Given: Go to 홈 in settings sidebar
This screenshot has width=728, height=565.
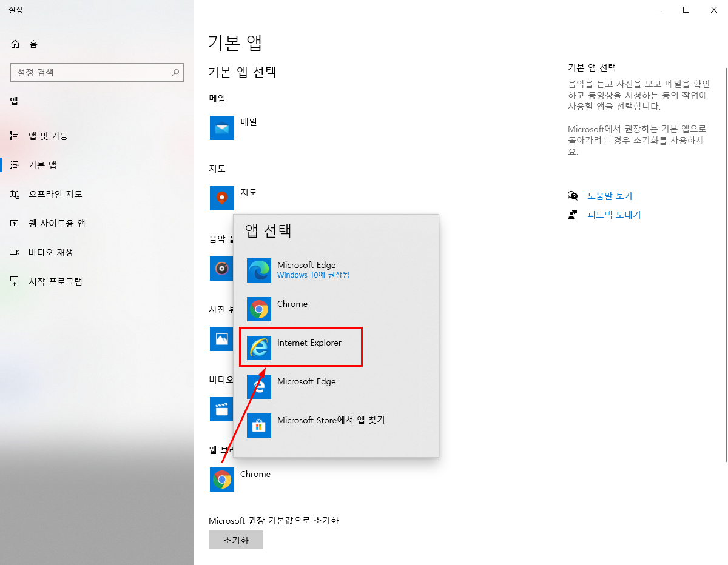Looking at the screenshot, I should pyautogui.click(x=97, y=44).
